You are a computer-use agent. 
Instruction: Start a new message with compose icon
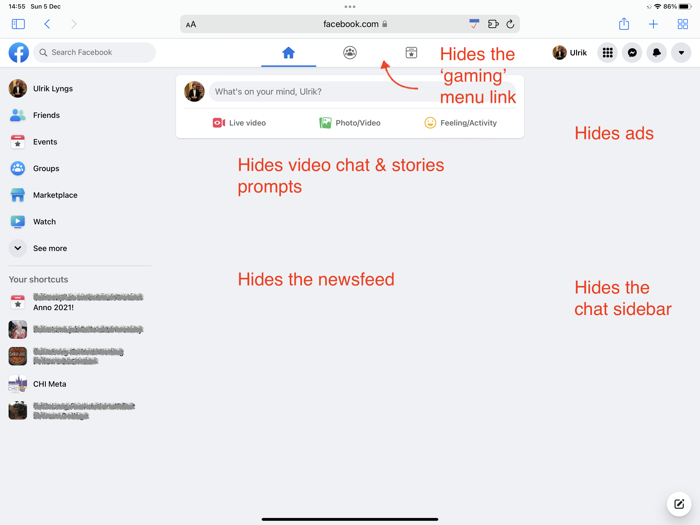click(x=679, y=504)
